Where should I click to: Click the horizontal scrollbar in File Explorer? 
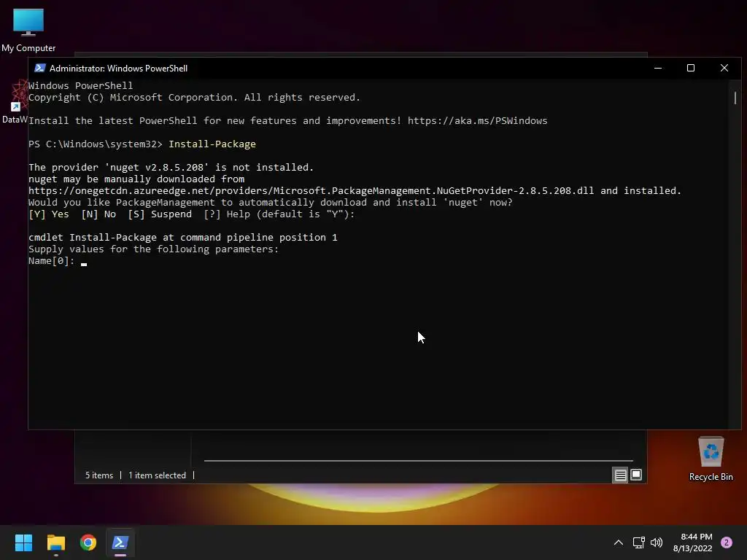418,461
